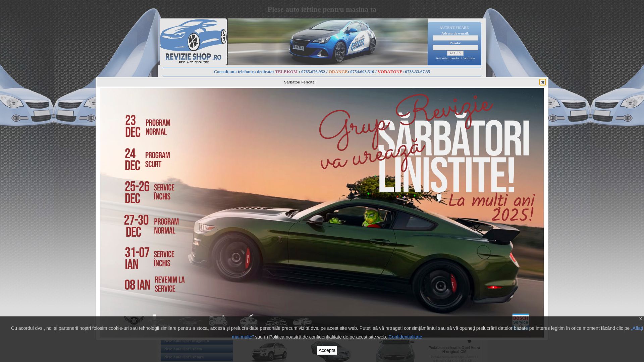Click the Vodafone phone number 0733.33.67.35
The image size is (644, 362).
coord(417,72)
